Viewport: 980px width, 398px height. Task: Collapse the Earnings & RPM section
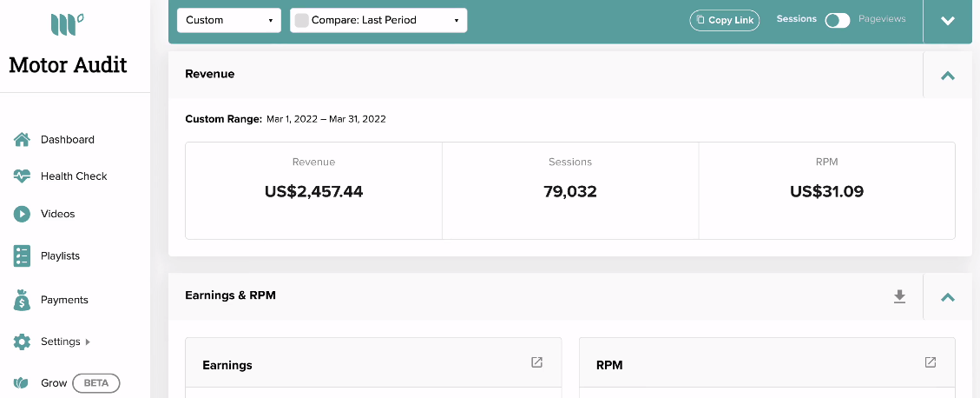coord(948,296)
